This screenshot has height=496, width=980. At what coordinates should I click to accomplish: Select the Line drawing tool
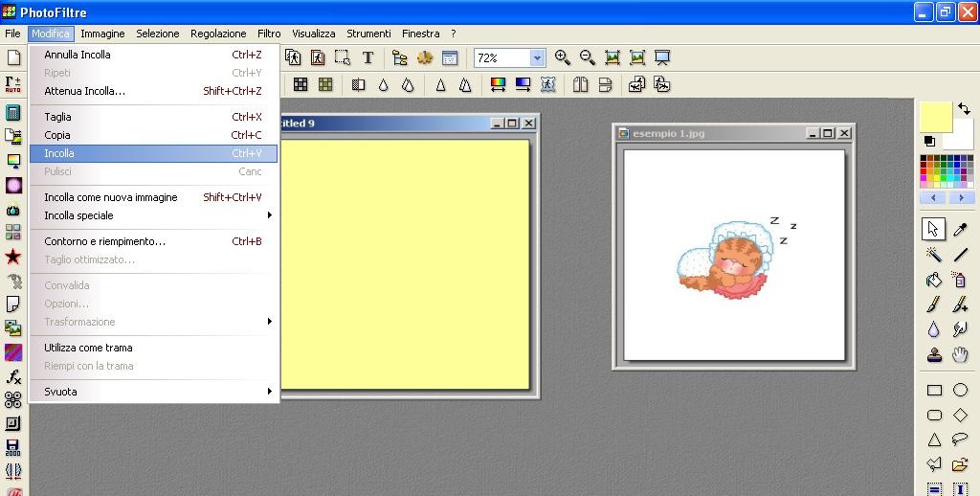coord(960,255)
